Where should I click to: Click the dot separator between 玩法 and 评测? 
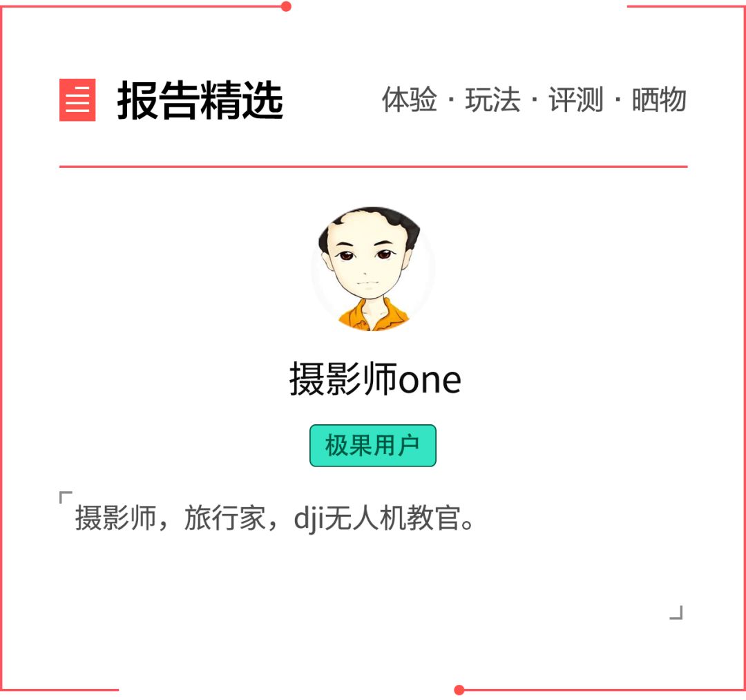[x=534, y=100]
